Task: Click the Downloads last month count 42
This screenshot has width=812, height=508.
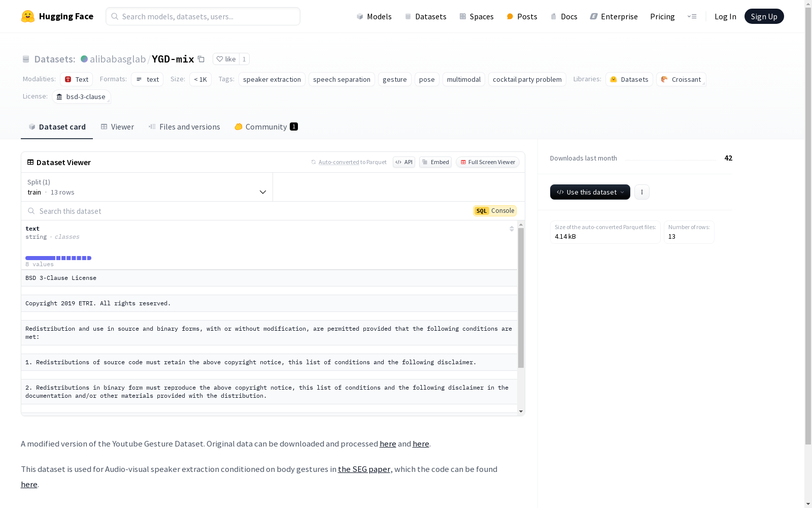Action: pyautogui.click(x=728, y=158)
